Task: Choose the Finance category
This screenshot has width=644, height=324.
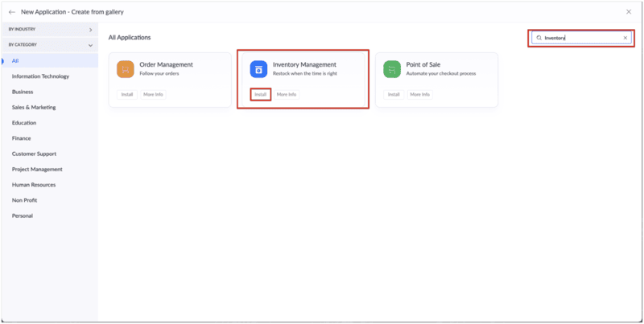Action: pos(22,138)
